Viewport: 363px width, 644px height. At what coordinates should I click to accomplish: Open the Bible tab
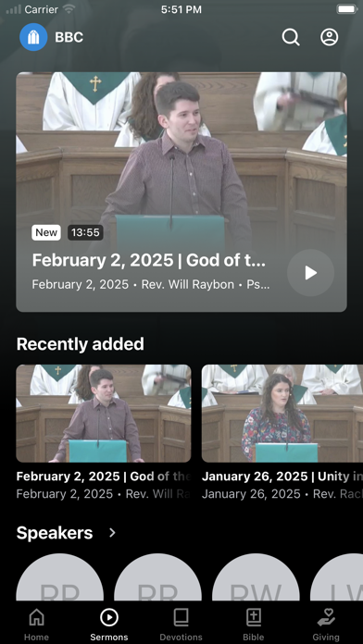tap(253, 625)
